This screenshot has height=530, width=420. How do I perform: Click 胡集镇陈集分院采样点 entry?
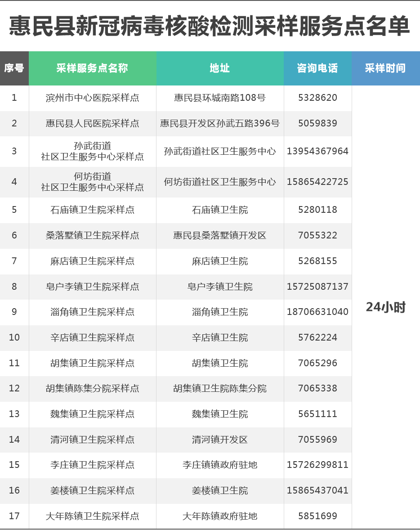pos(92,388)
